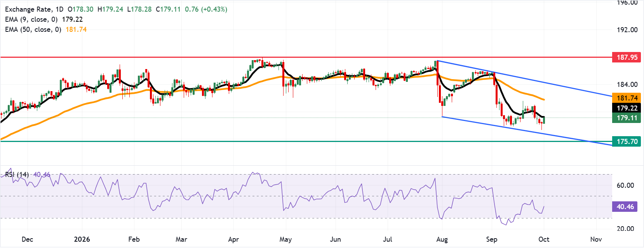Click the H179.24 high value in header
This screenshot has width=644, height=251.
(110, 9)
